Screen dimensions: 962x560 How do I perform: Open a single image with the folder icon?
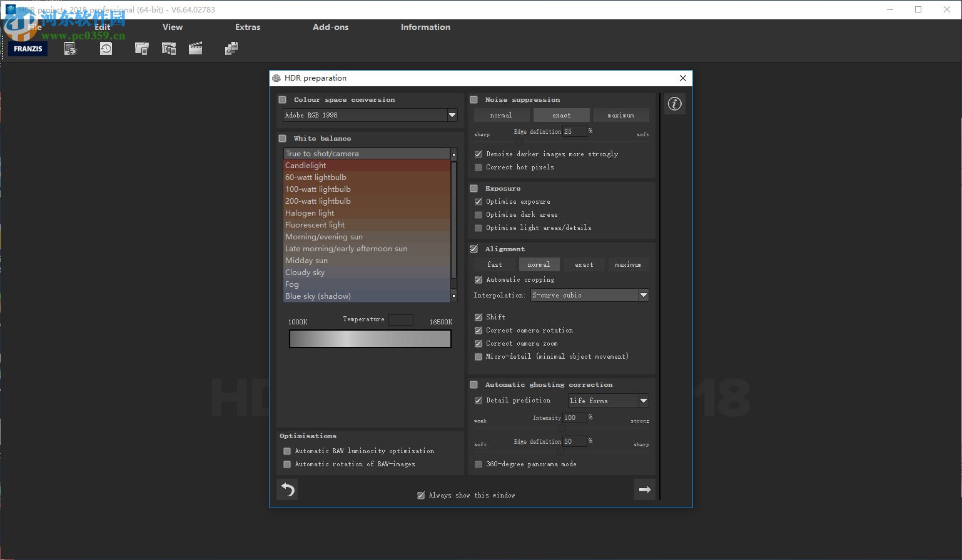141,48
